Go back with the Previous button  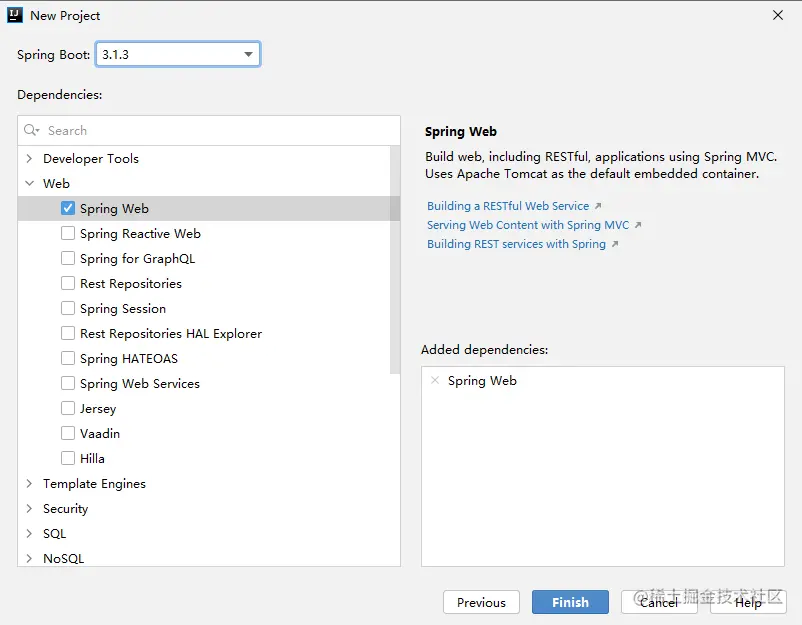tap(481, 602)
